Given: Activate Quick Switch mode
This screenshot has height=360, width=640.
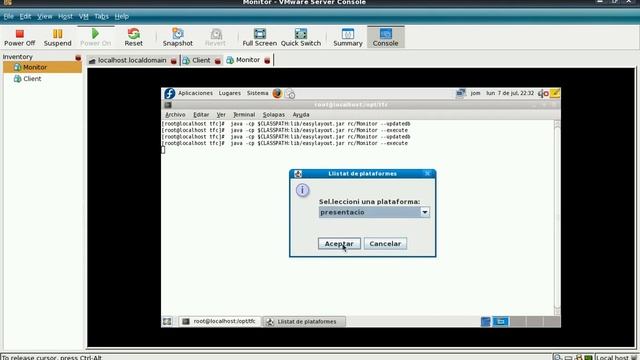Looking at the screenshot, I should tap(301, 38).
